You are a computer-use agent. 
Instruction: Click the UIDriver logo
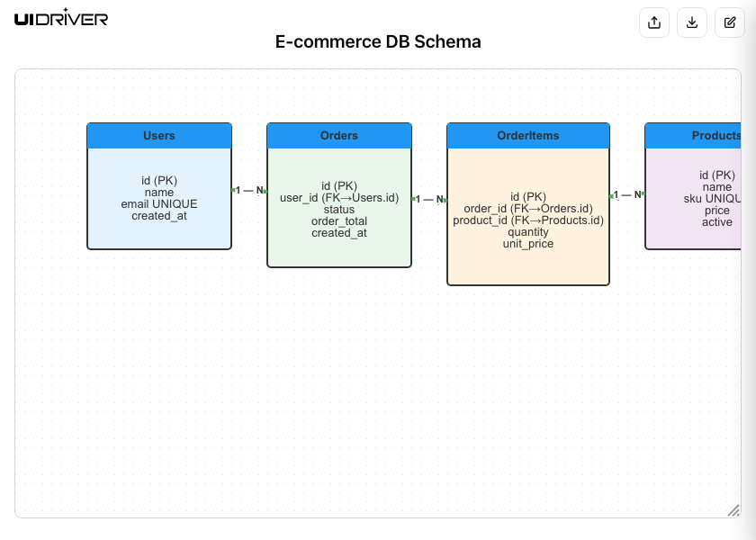(x=61, y=17)
